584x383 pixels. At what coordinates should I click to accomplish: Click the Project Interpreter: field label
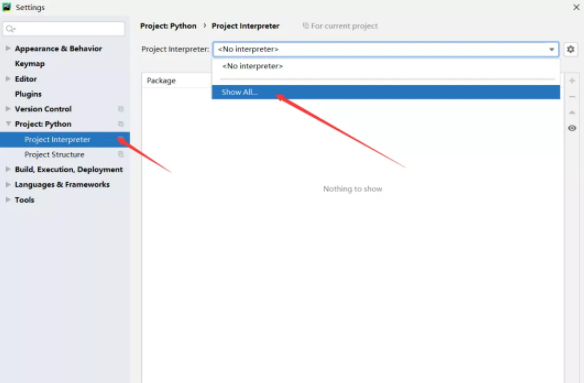[175, 49]
